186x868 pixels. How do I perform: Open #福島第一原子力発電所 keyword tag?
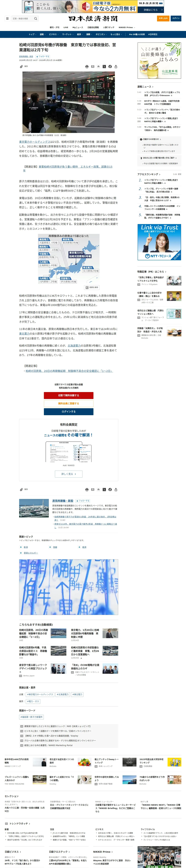31,717
